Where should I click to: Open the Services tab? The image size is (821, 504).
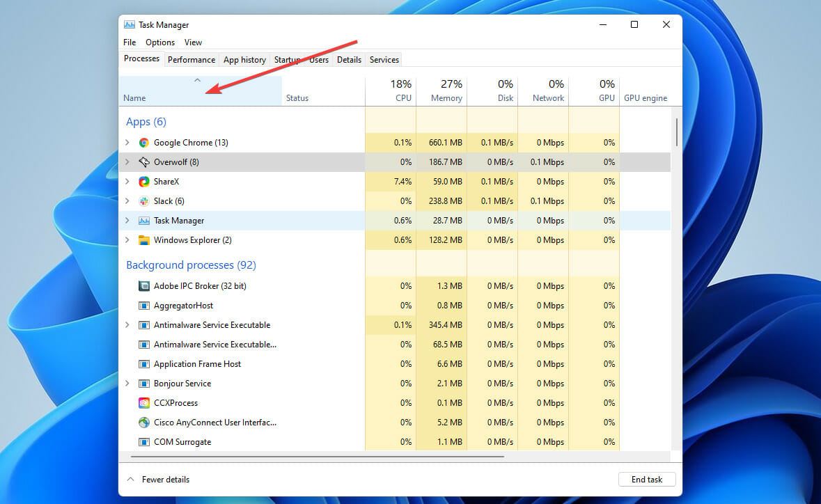pos(384,60)
